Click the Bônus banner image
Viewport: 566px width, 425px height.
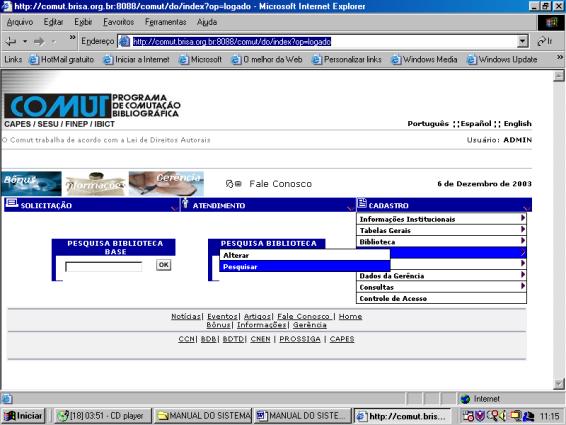tap(31, 183)
